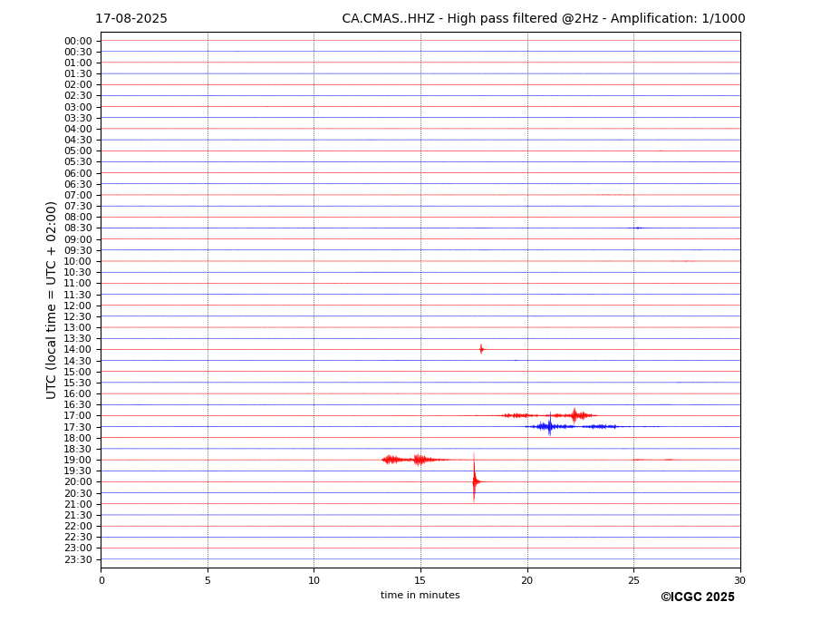Click the 22:30 time row label

click(78, 538)
